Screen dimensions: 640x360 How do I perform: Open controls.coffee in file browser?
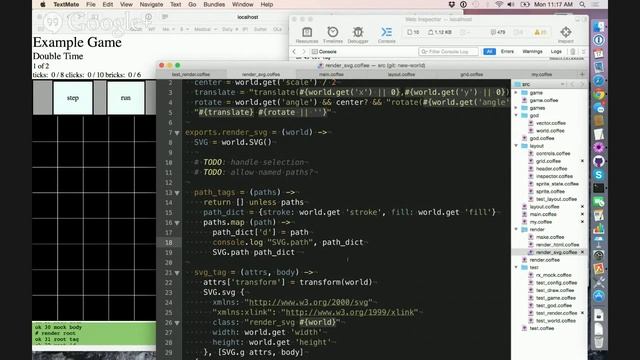pyautogui.click(x=553, y=153)
